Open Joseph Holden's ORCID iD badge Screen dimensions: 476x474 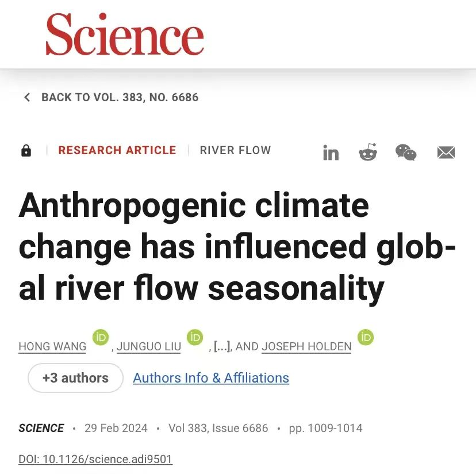(x=366, y=337)
